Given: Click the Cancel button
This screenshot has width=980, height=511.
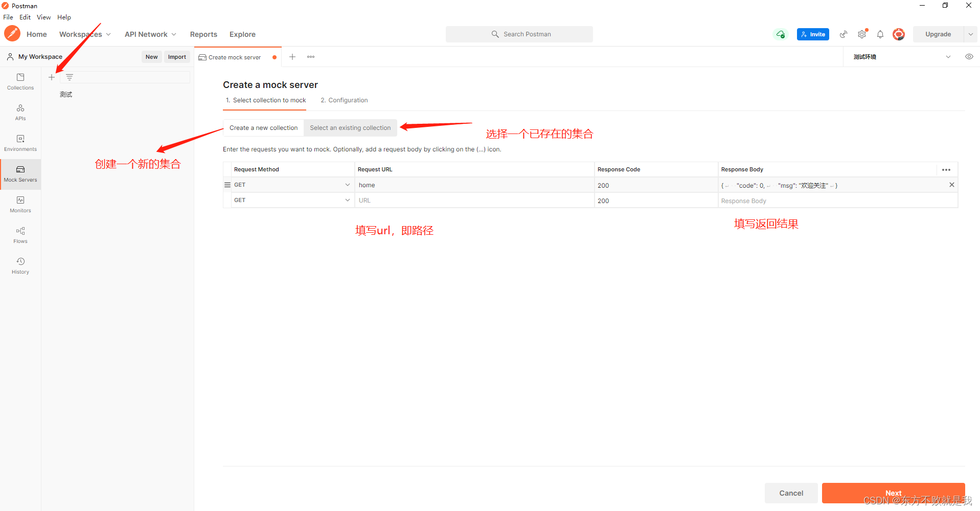Looking at the screenshot, I should pyautogui.click(x=791, y=493).
